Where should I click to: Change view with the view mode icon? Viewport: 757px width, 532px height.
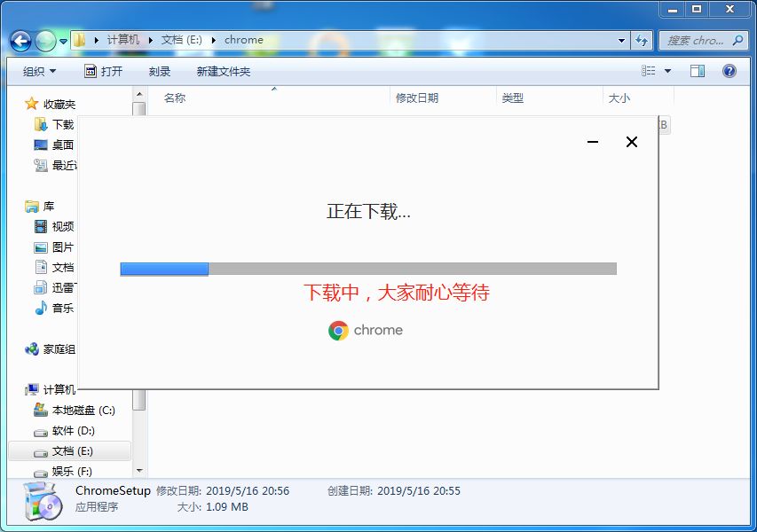pos(649,71)
